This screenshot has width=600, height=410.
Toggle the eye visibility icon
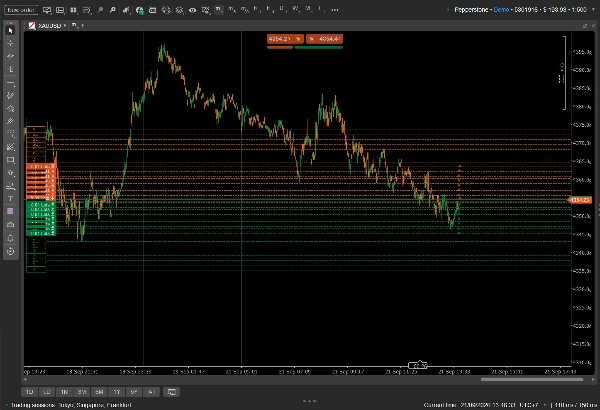tap(192, 10)
